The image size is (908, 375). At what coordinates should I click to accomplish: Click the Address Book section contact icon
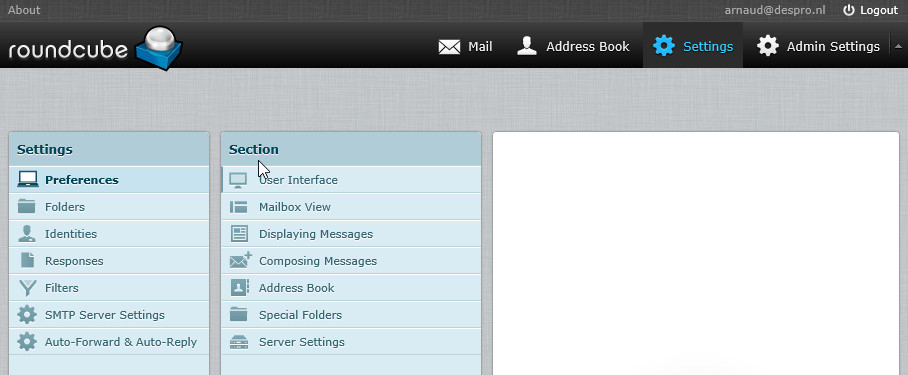(x=240, y=288)
